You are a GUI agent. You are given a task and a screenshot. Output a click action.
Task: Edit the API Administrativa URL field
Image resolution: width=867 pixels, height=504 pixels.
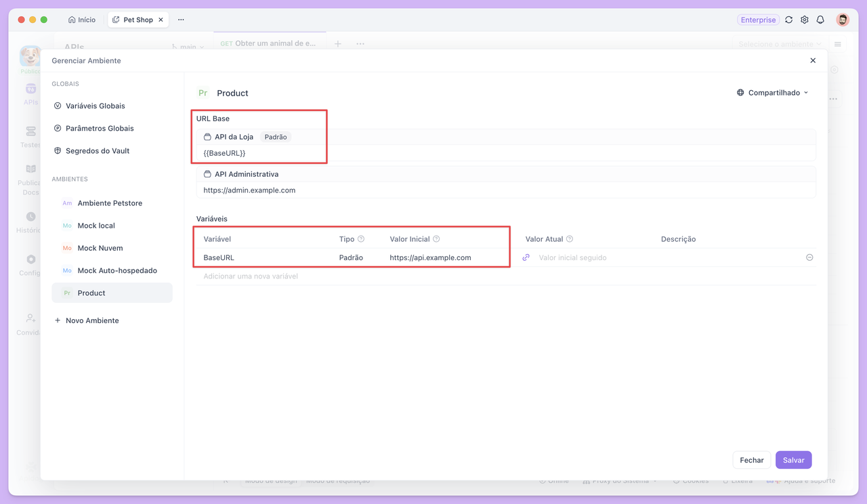tap(506, 190)
